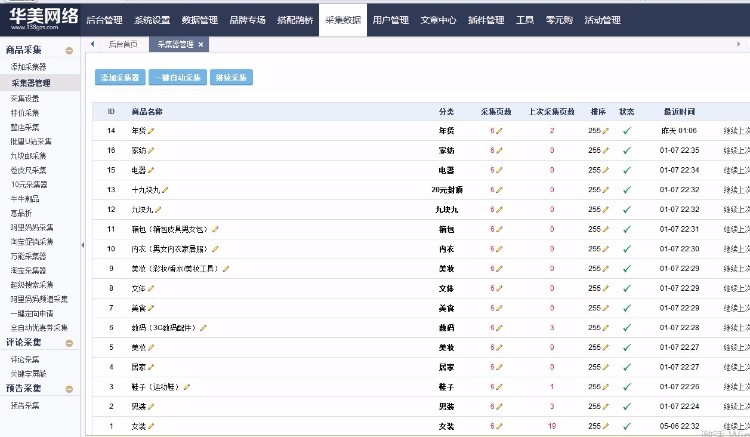Image resolution: width=750 pixels, height=437 pixels.
Task: Click the edit pencil next to 年货 name
Action: [152, 131]
